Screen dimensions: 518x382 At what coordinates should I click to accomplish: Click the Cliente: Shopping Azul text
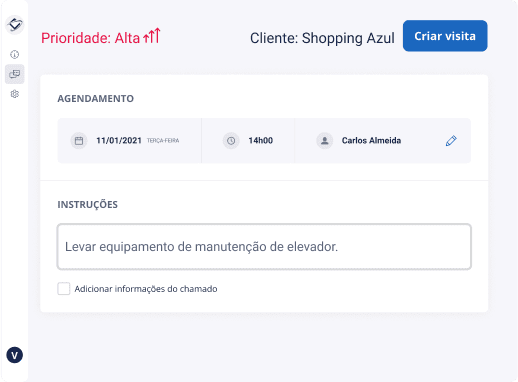tap(322, 38)
